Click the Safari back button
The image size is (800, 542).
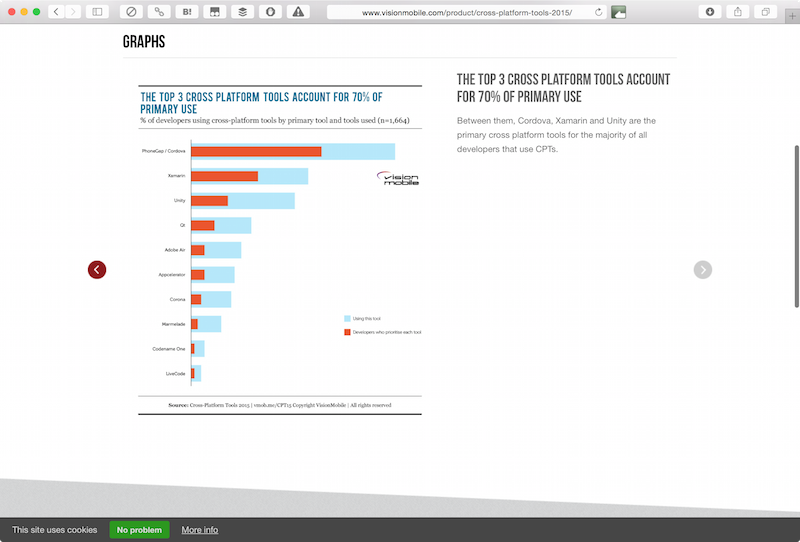pos(55,12)
